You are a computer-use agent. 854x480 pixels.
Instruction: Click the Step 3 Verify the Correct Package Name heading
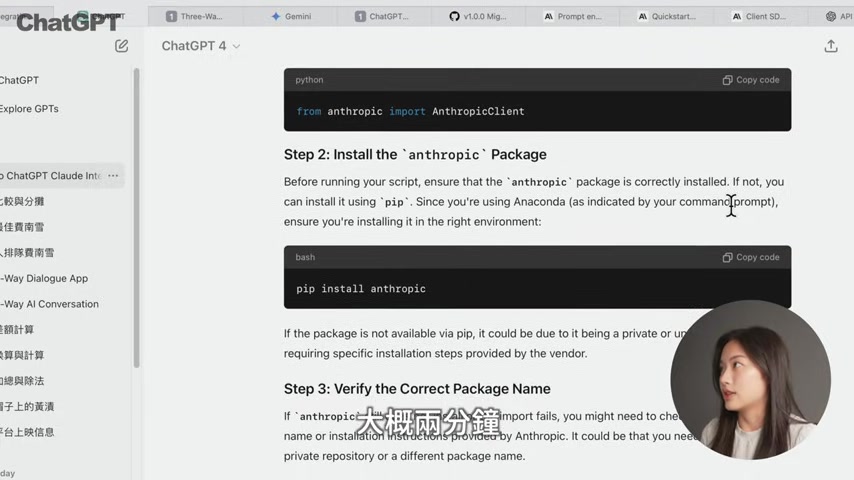pos(417,388)
